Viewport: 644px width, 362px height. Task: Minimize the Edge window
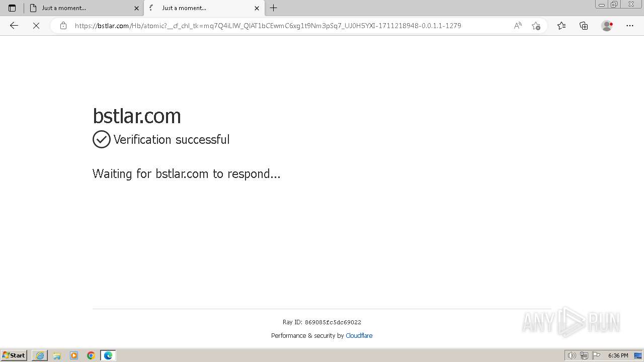coord(602,5)
